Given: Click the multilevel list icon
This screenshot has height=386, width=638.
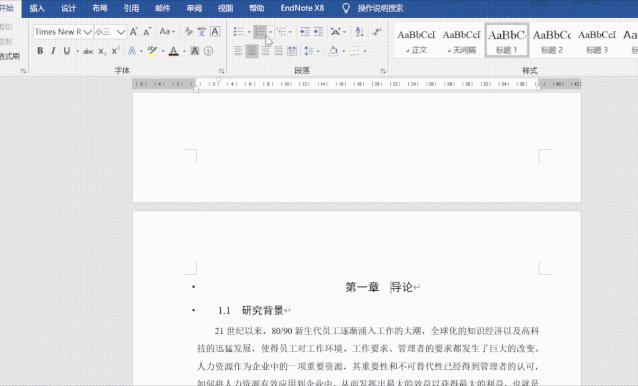Looking at the screenshot, I should coord(282,32).
